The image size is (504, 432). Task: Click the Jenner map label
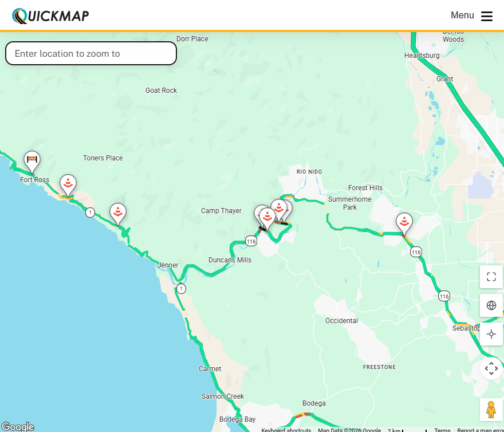tap(168, 265)
